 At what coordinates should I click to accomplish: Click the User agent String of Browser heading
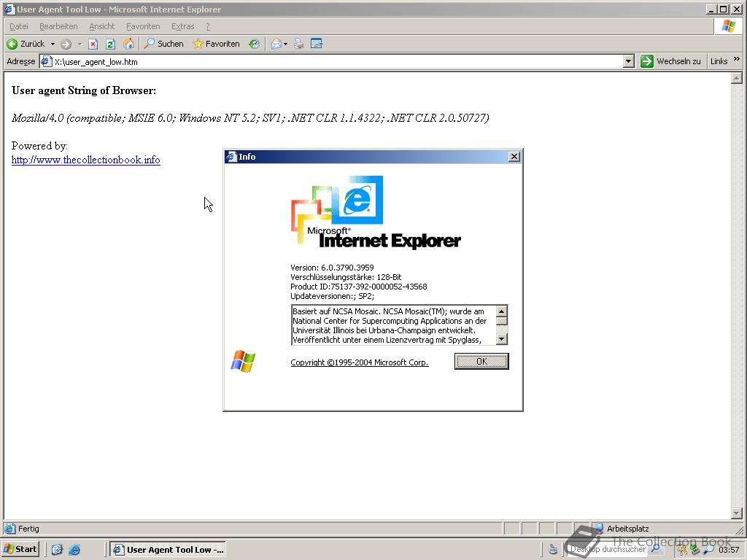(x=84, y=90)
